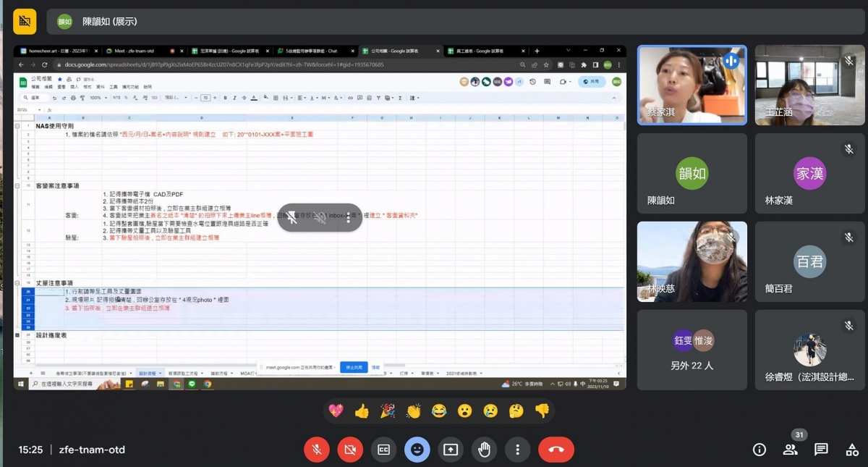Open Chrome from the shared Windows taskbar
This screenshot has width=868, height=467.
208,384
